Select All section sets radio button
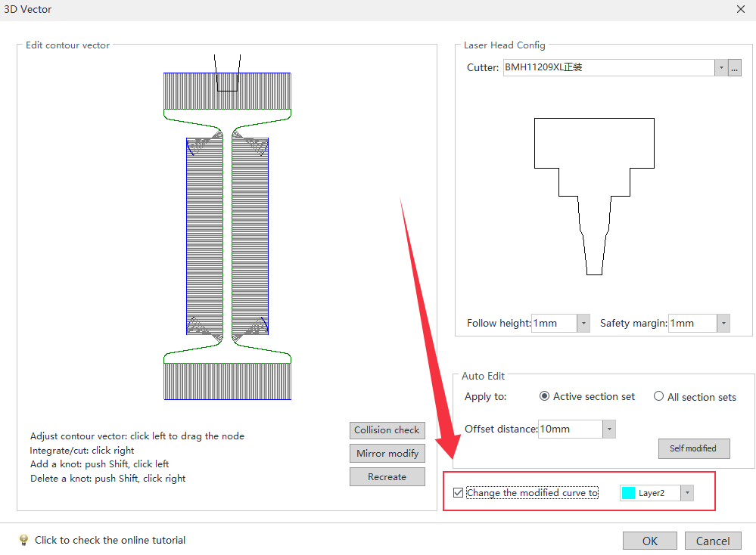 pyautogui.click(x=658, y=396)
